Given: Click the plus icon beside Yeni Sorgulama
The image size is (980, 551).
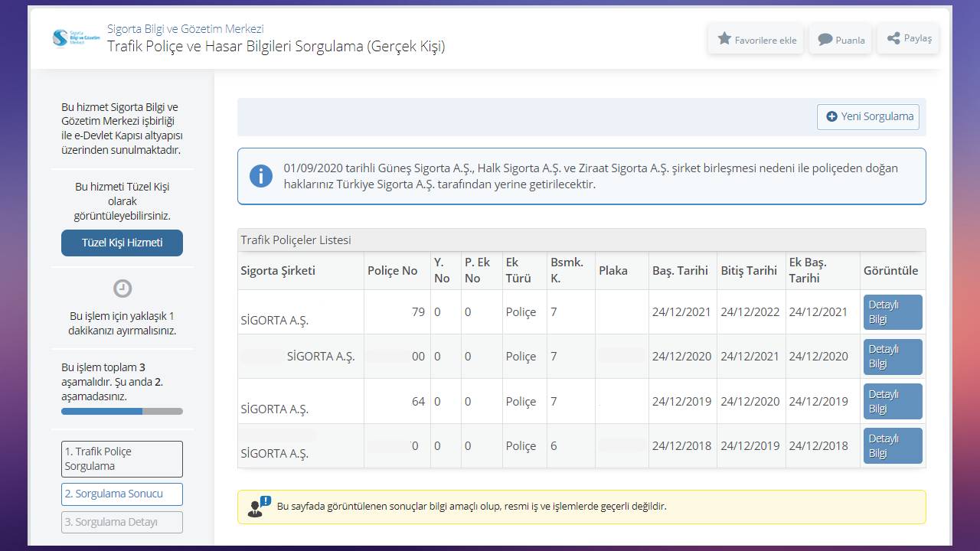Looking at the screenshot, I should tap(831, 117).
